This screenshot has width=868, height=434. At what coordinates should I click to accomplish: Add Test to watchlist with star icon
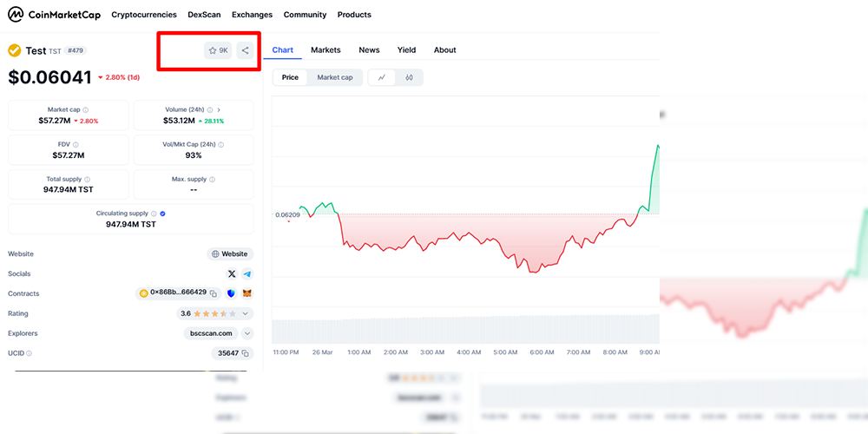click(x=218, y=50)
